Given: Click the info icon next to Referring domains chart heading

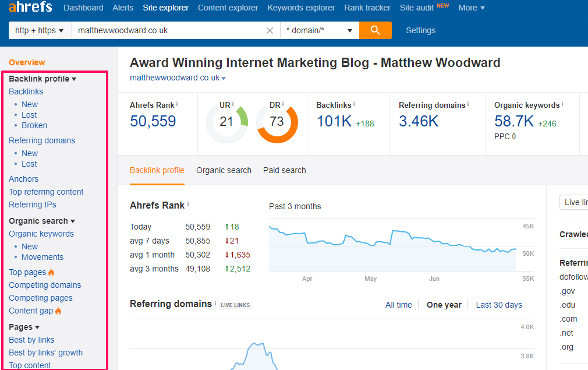Looking at the screenshot, I should [215, 303].
